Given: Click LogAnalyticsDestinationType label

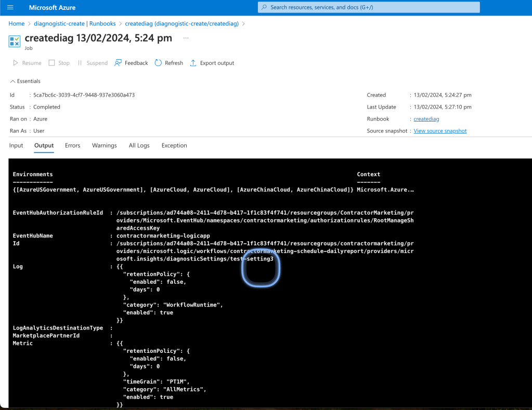Looking at the screenshot, I should 58,328.
